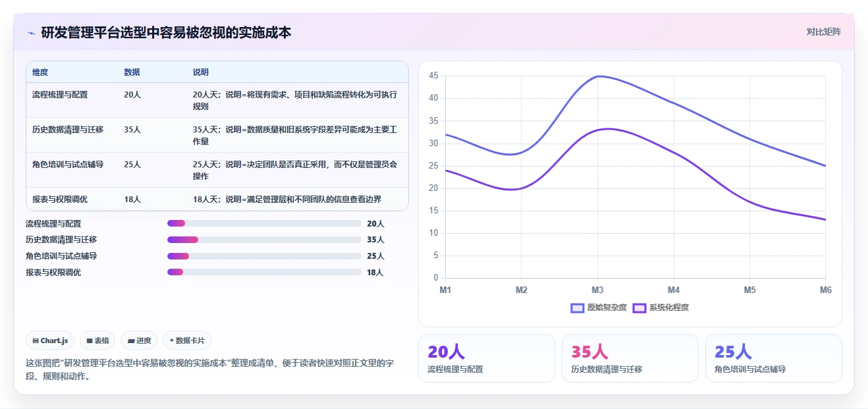
Task: Click the 对比矩阵 label in header
Action: [824, 32]
